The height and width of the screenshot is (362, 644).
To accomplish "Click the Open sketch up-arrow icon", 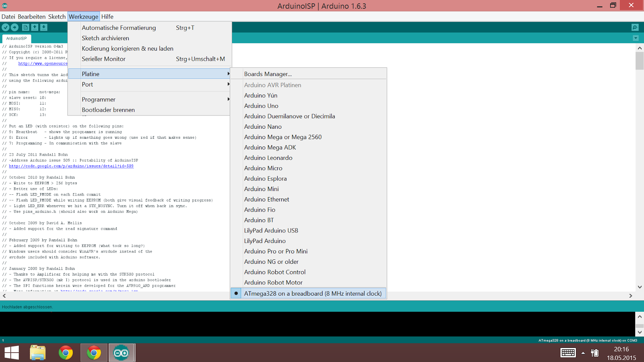I will pos(35,27).
